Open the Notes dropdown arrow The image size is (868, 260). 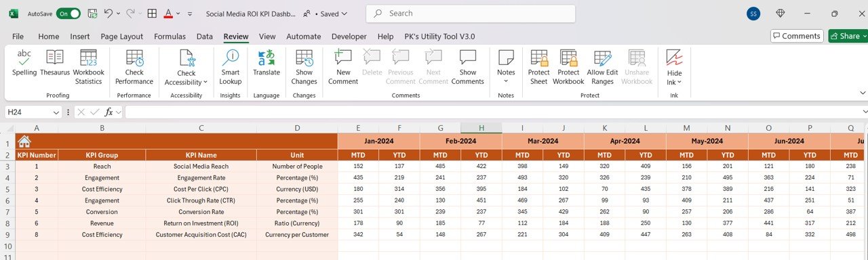pos(506,81)
